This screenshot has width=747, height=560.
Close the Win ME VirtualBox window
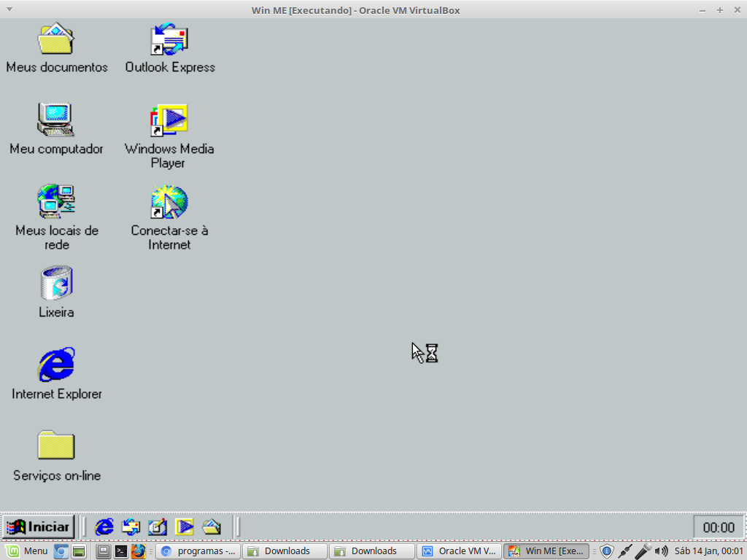[737, 10]
